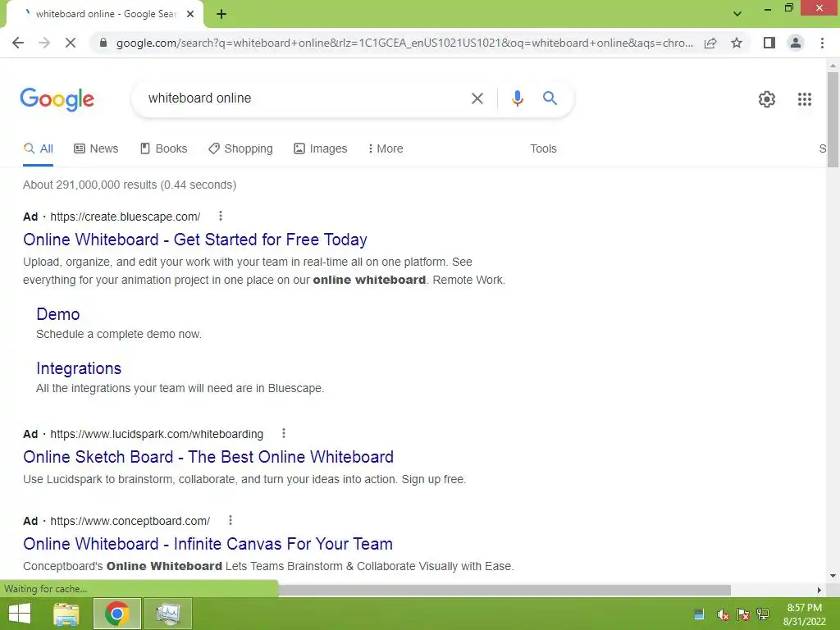This screenshot has width=840, height=630.
Task: Submit search with magnifier icon
Action: pos(550,98)
